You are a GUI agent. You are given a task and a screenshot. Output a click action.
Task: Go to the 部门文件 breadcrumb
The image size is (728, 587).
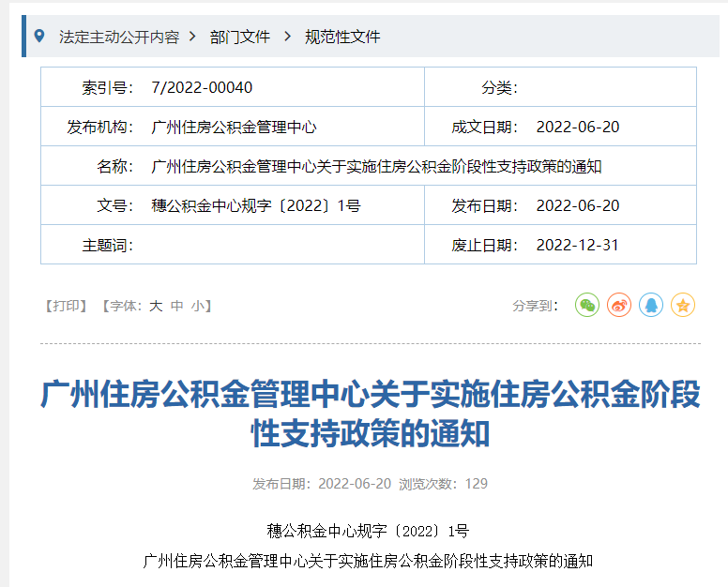tap(239, 37)
